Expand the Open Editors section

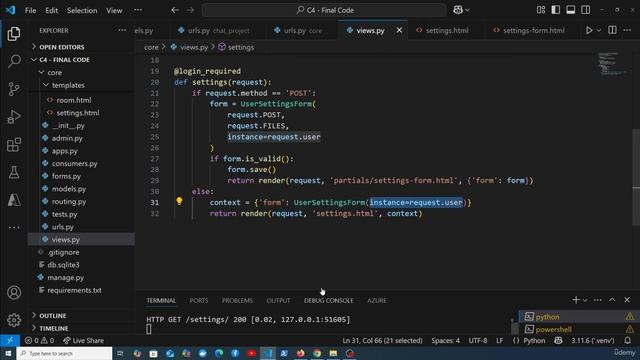click(x=81, y=47)
